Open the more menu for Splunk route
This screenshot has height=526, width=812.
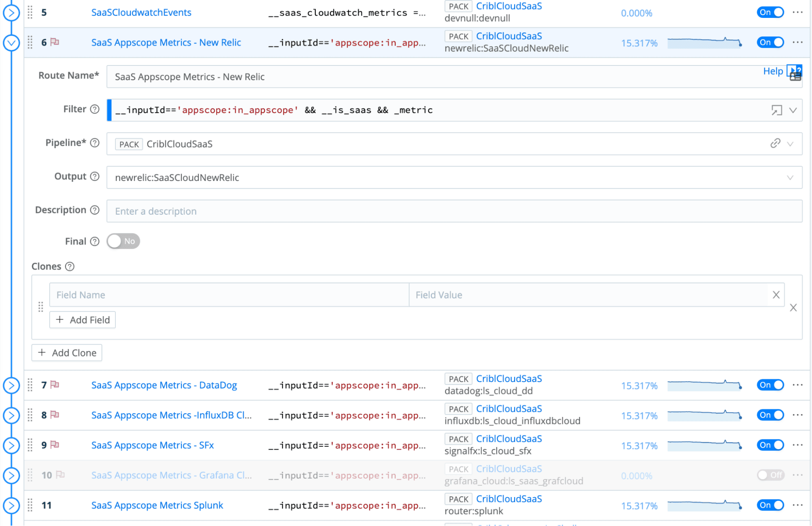tap(797, 505)
